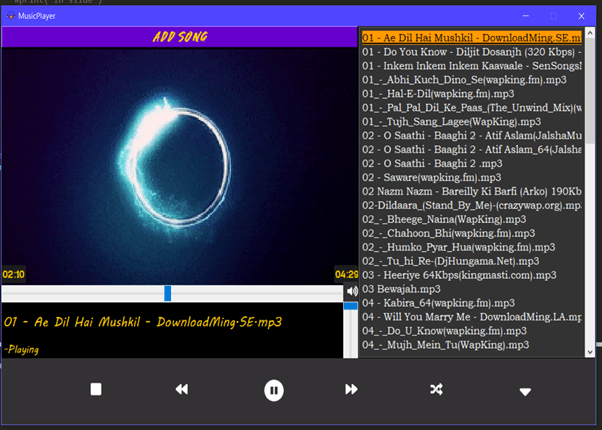
Task: Select '02 - Saware(wapking.fm).mp3'
Action: click(432, 177)
